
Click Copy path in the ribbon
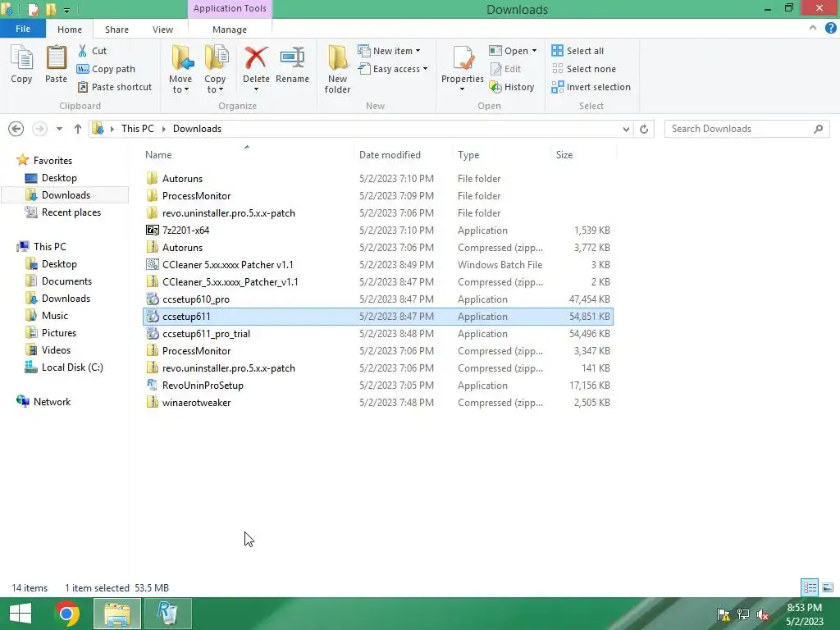coord(106,69)
